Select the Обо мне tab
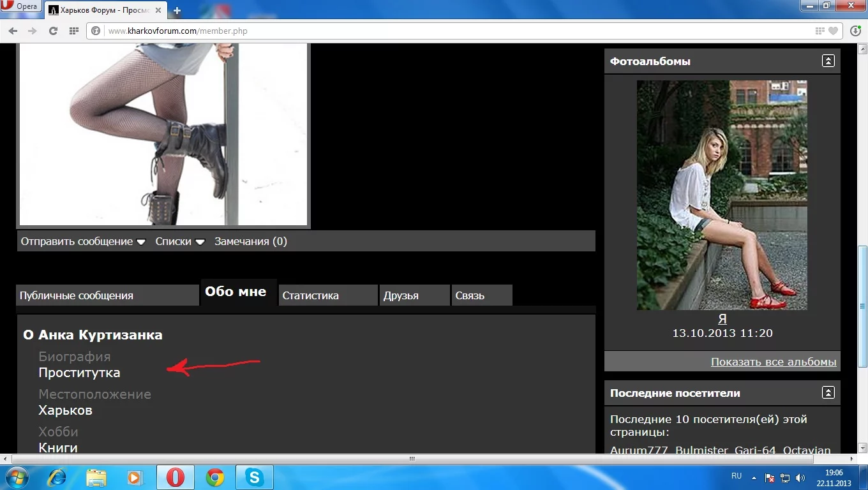The image size is (868, 490). [x=239, y=292]
